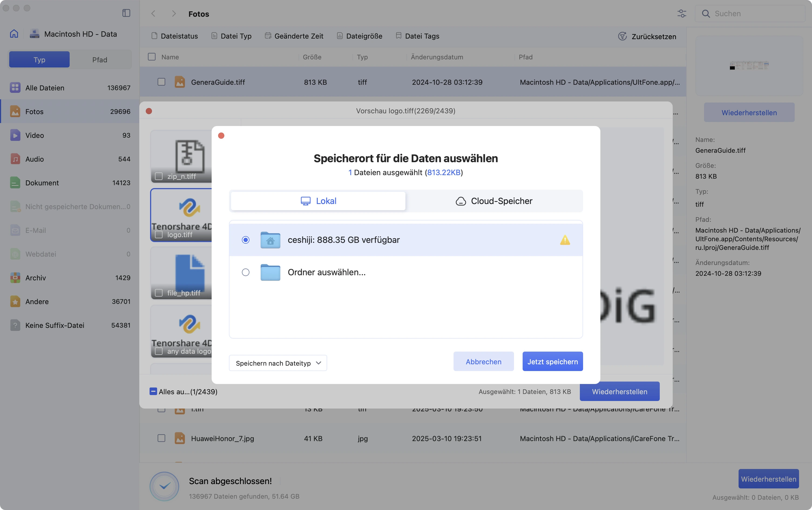Switch to the Pfad tab

pyautogui.click(x=100, y=59)
